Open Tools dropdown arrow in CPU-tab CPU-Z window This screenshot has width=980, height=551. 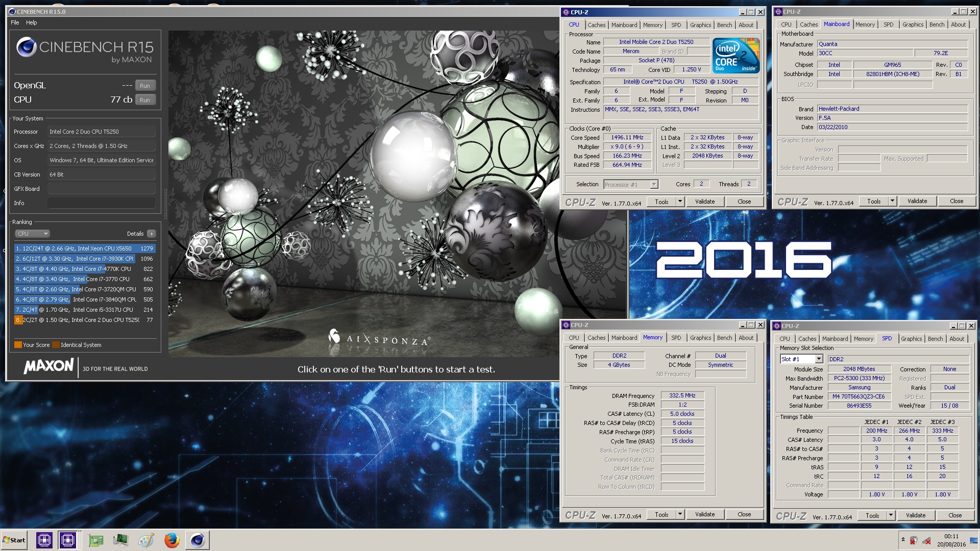(680, 202)
